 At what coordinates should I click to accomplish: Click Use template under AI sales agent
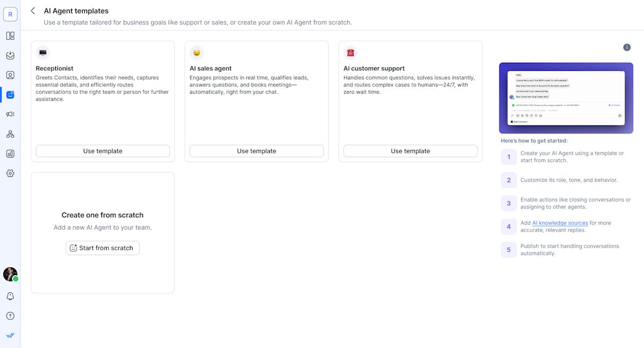click(256, 151)
